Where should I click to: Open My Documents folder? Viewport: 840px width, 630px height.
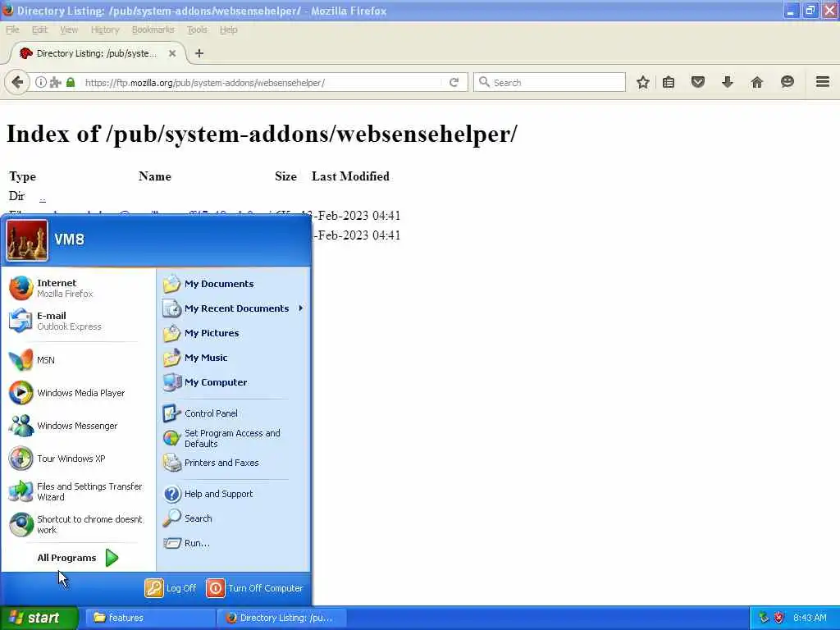(x=234, y=284)
